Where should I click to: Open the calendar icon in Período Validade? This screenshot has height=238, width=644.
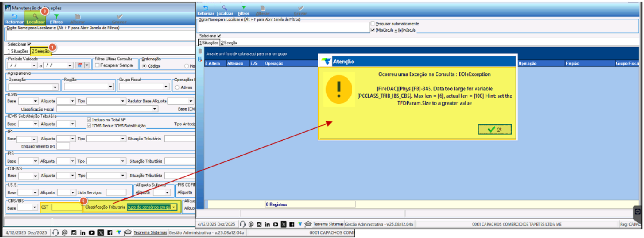tap(79, 65)
